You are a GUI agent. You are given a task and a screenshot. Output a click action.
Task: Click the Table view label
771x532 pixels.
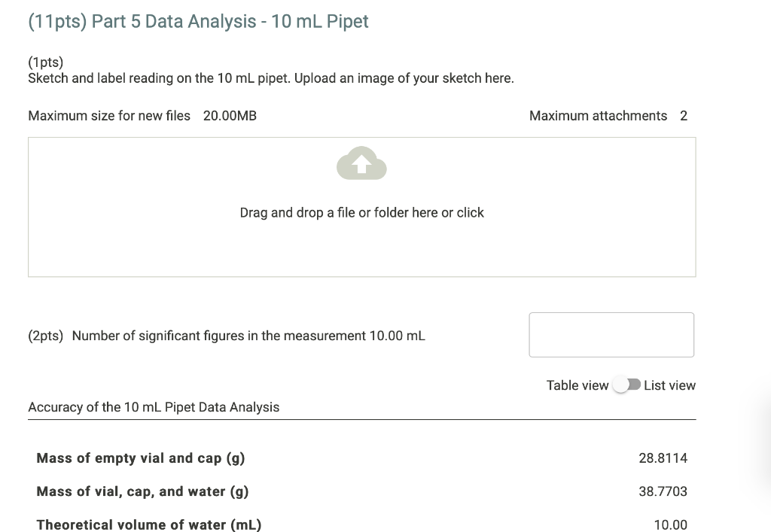pos(577,385)
